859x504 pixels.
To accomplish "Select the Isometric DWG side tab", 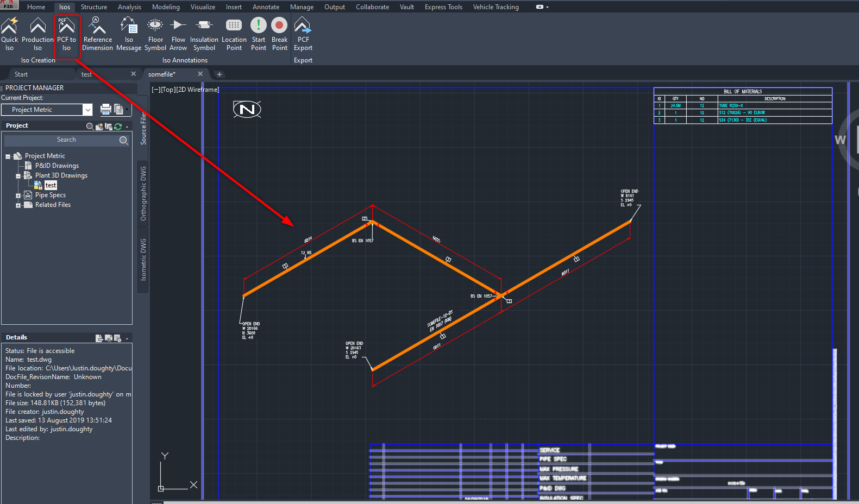I will 143,259.
